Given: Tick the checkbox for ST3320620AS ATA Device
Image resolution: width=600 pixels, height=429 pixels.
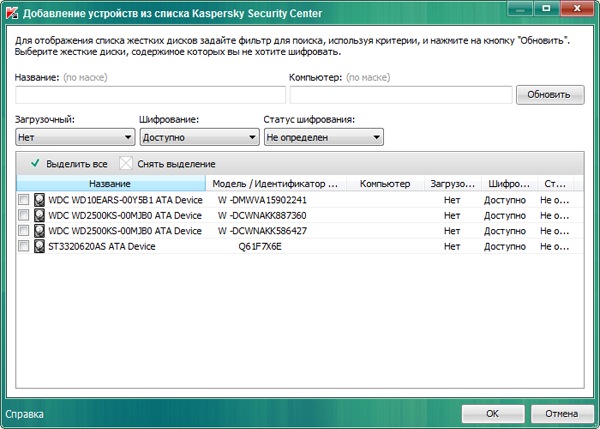Looking at the screenshot, I should tap(23, 246).
